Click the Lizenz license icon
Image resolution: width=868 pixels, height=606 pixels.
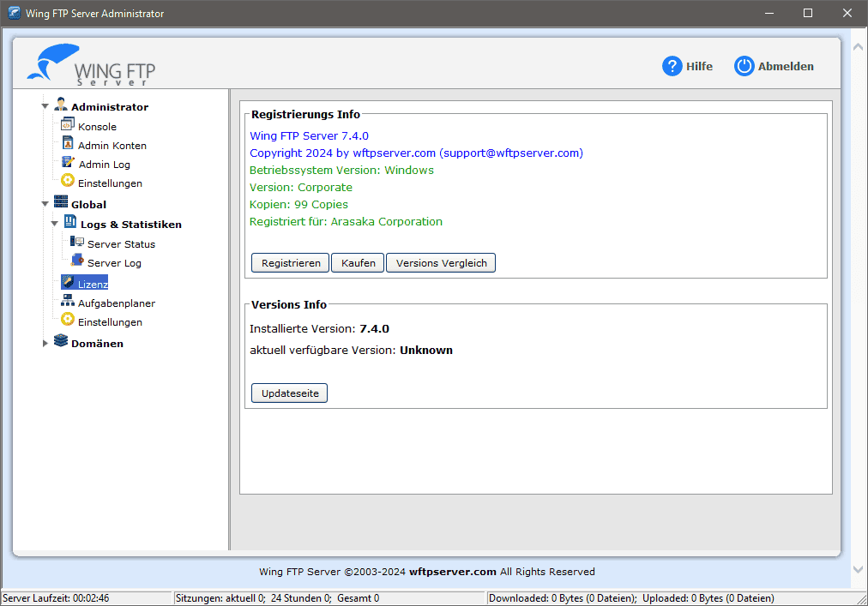coord(68,282)
